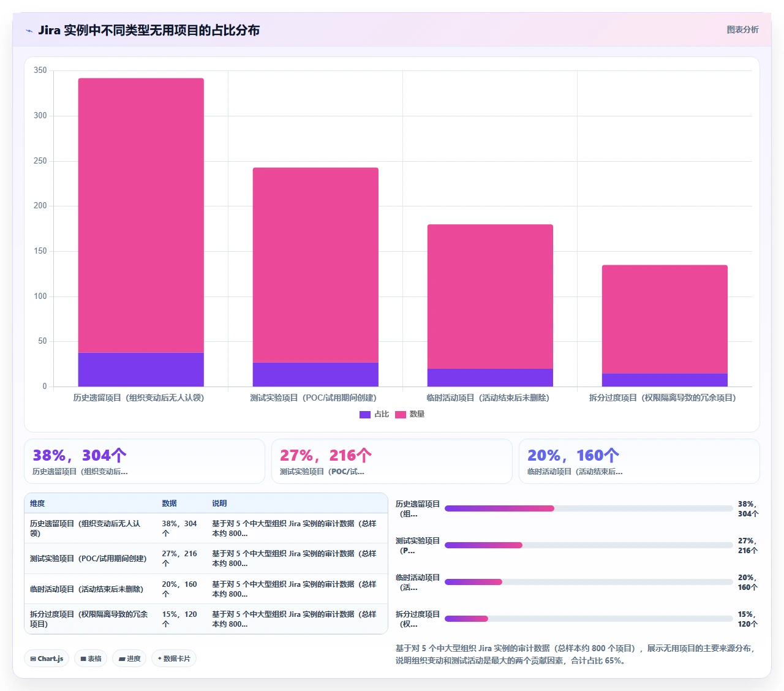Click the title icon beside the Jira heading
Viewport: 784px width, 691px height.
(x=29, y=31)
